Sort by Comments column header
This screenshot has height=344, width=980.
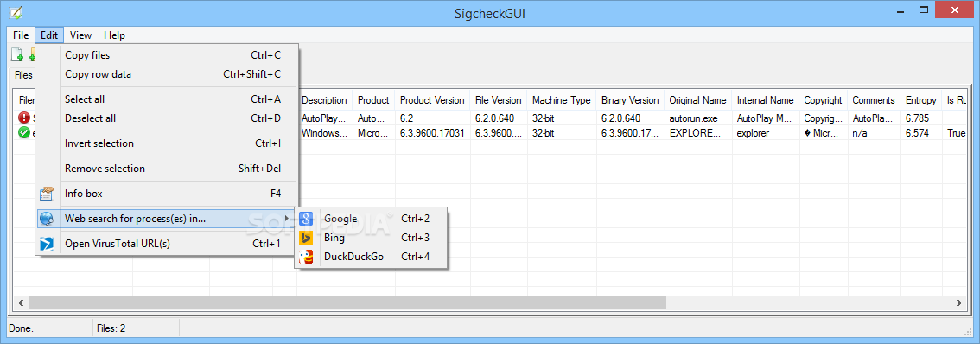click(874, 100)
